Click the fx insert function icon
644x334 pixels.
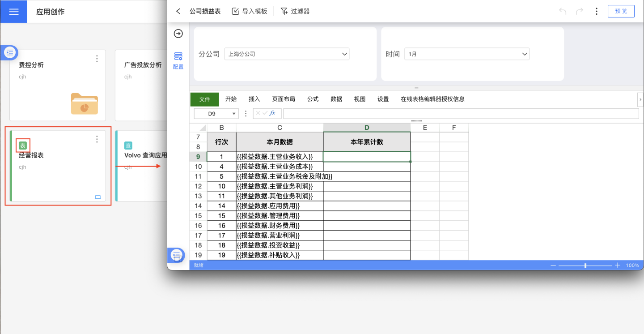coord(272,113)
